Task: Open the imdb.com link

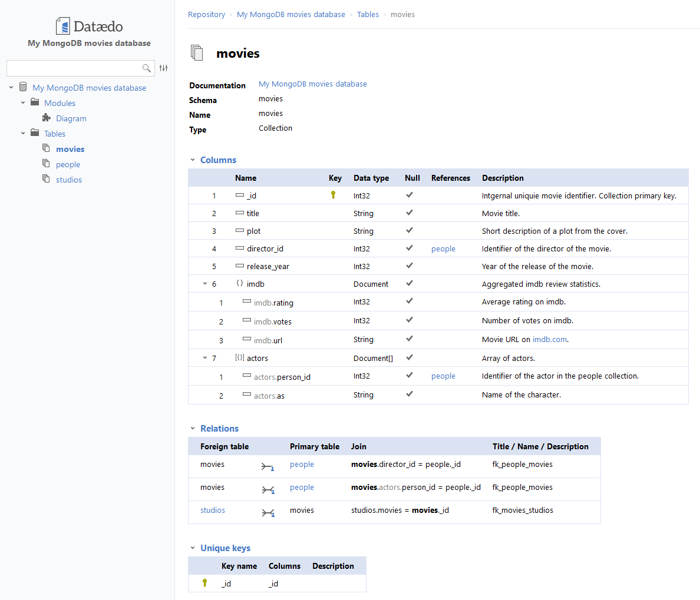Action: coord(549,339)
